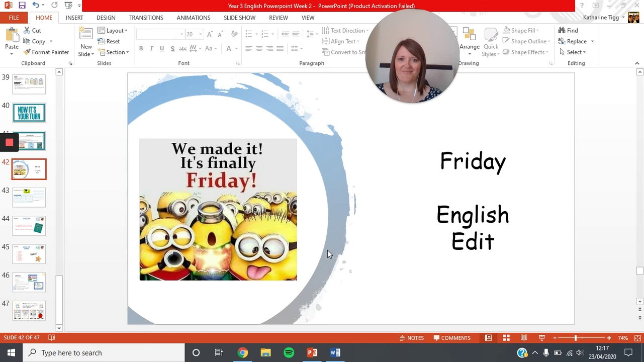The height and width of the screenshot is (362, 644).
Task: Open the line spacing dropdown
Action: pyautogui.click(x=312, y=34)
